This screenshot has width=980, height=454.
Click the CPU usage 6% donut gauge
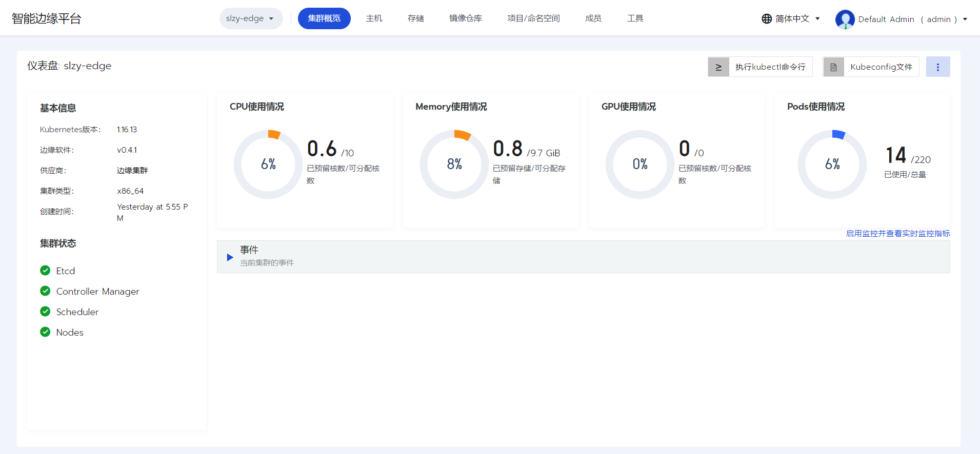click(268, 164)
